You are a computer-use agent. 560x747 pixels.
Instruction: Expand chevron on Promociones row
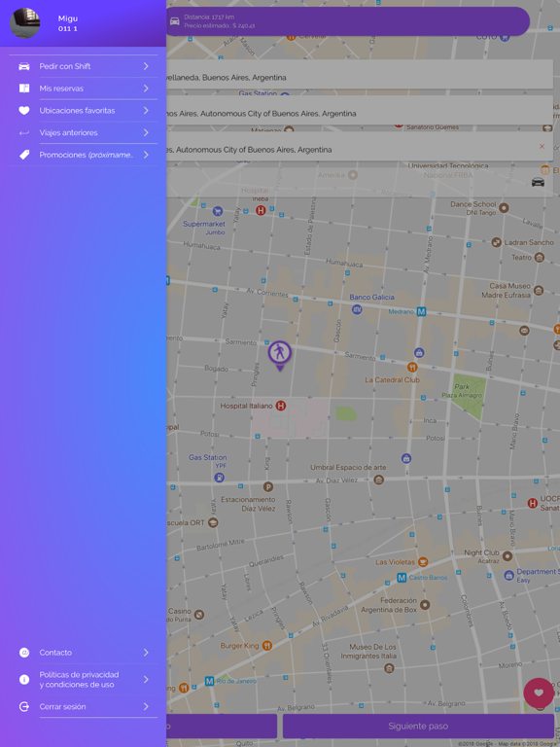click(146, 155)
